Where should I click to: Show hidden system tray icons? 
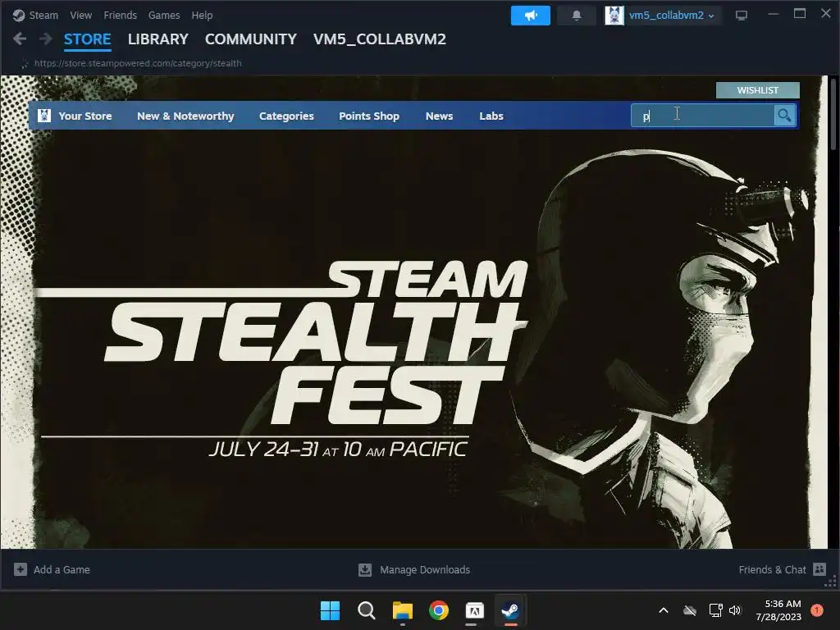(663, 610)
